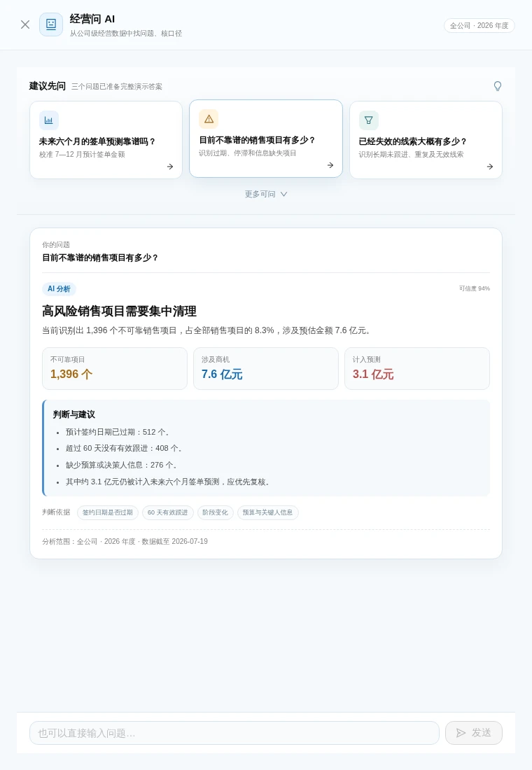Viewport: 532px width, 770px height.
Task: Click the funnel icon on 失效线索 card
Action: pos(369,120)
